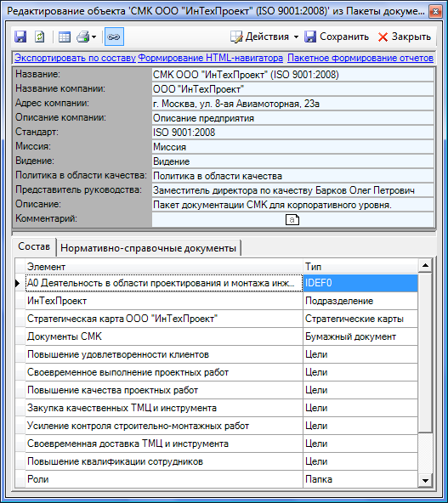Click the Пакетное формирование отчетов link
448x503 pixels.
click(360, 58)
